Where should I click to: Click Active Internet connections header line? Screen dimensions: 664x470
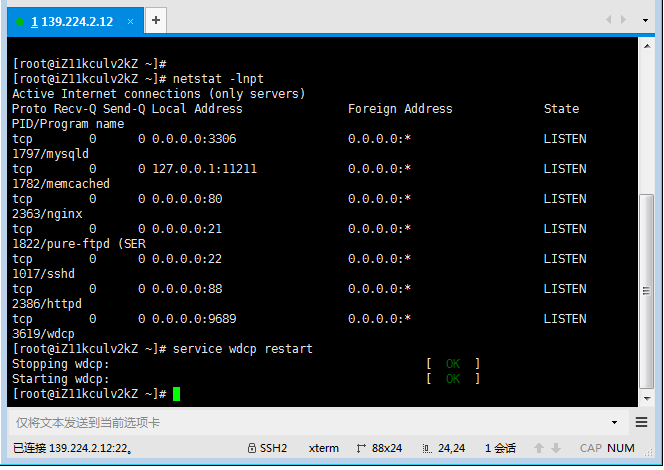[158, 94]
